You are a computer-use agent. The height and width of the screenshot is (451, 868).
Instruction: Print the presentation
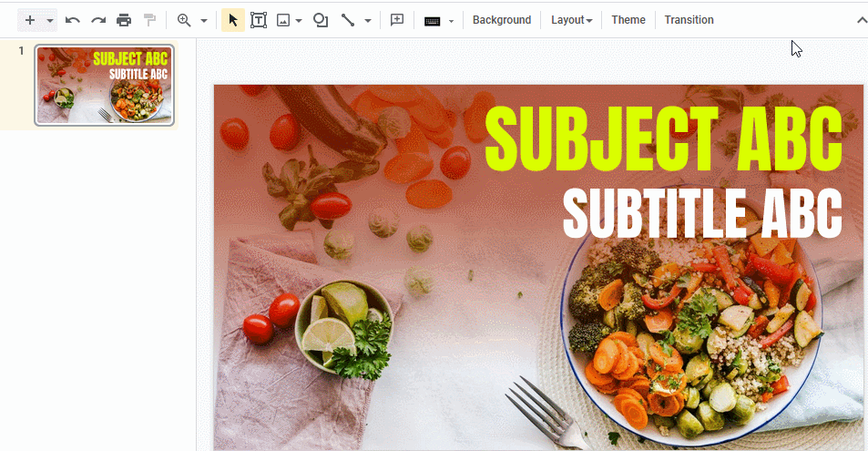coord(124,20)
